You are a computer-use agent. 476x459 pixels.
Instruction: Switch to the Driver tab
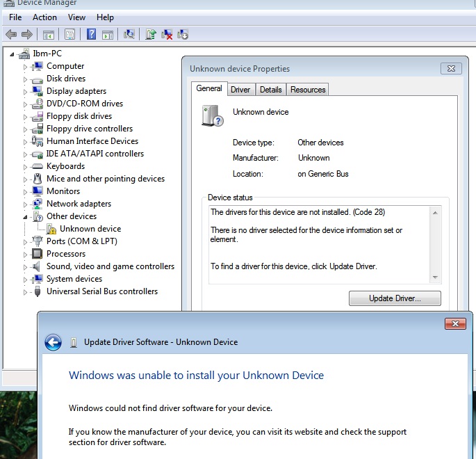pyautogui.click(x=240, y=90)
